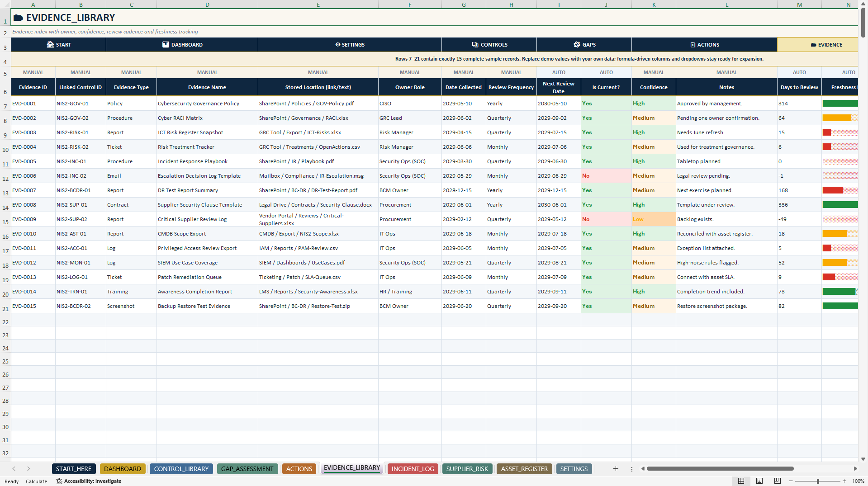The image size is (868, 486).
Task: Select the SETTINGS sheet tab
Action: [x=574, y=469]
